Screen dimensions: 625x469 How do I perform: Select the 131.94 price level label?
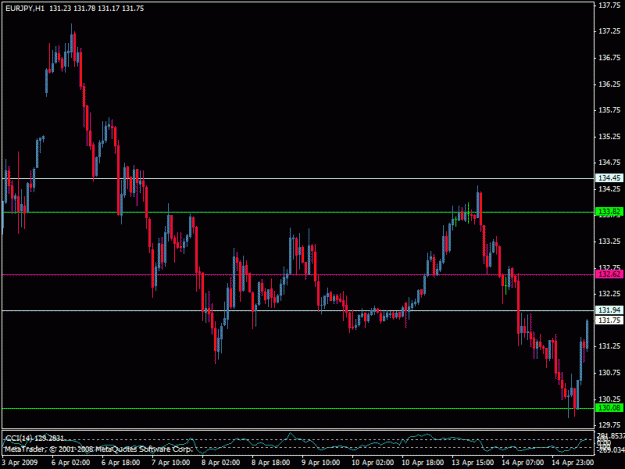click(609, 310)
